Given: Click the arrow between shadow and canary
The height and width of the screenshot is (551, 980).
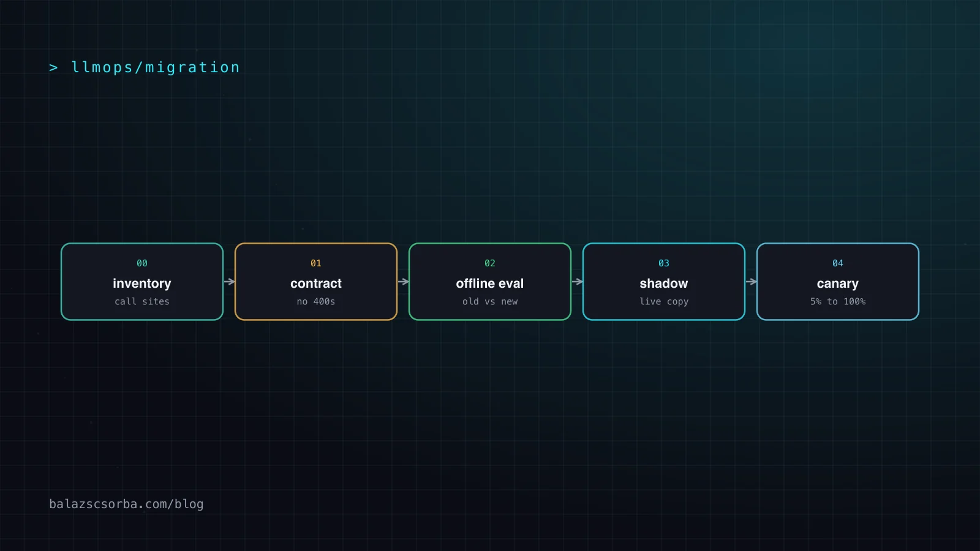Looking at the screenshot, I should [x=752, y=282].
